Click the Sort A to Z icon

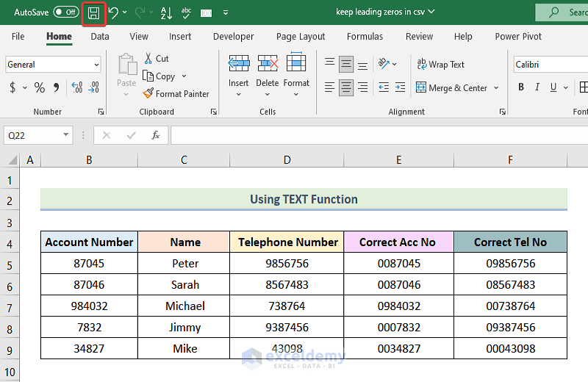tap(166, 13)
